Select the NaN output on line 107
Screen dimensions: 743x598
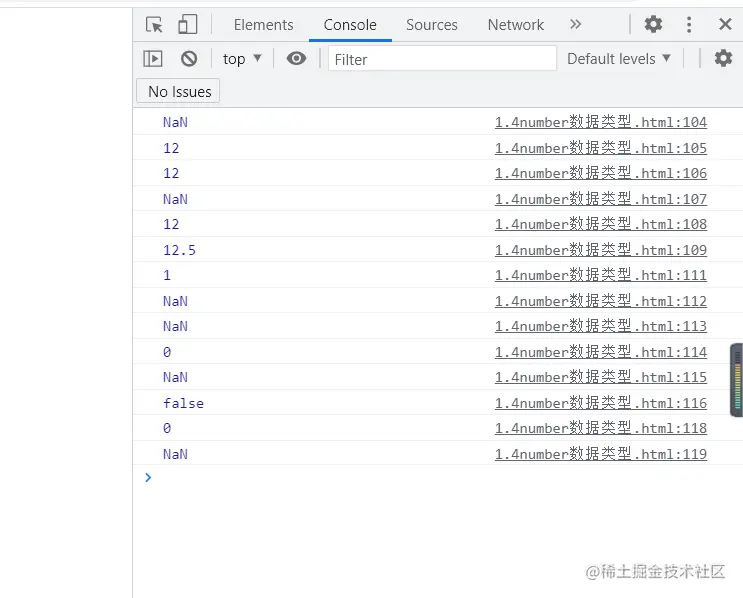tap(175, 199)
